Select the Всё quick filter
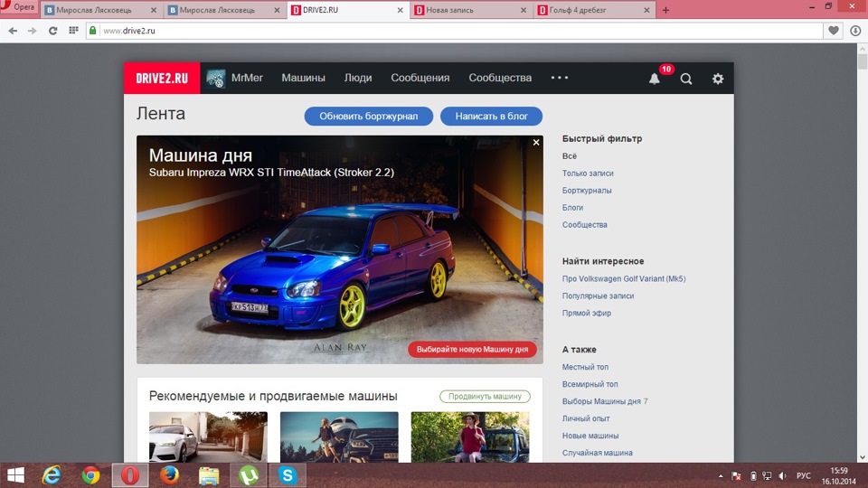Screen dimensions: 868x488 pos(570,156)
